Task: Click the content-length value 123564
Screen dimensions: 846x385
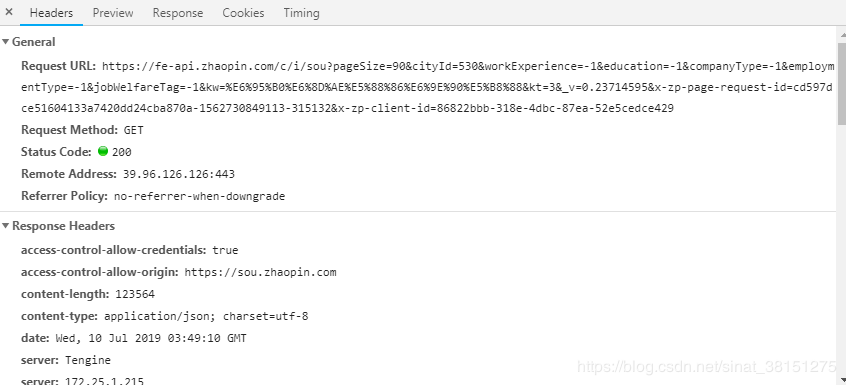Action: (x=135, y=294)
